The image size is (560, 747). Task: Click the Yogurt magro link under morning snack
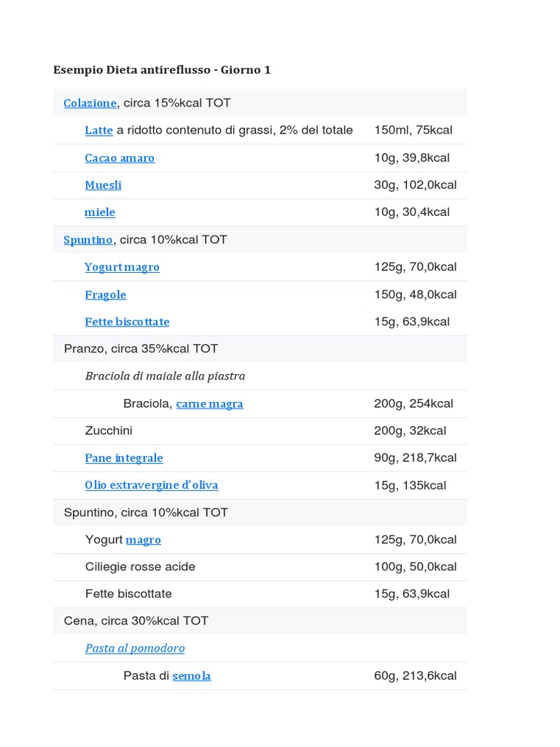(122, 267)
